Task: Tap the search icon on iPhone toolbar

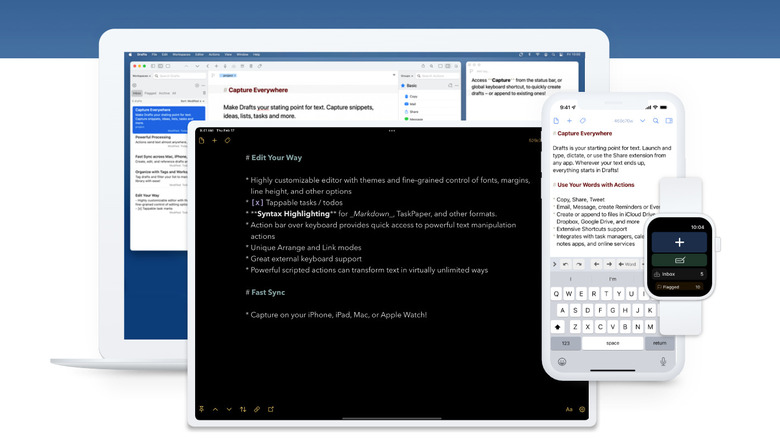Action: pos(655,120)
